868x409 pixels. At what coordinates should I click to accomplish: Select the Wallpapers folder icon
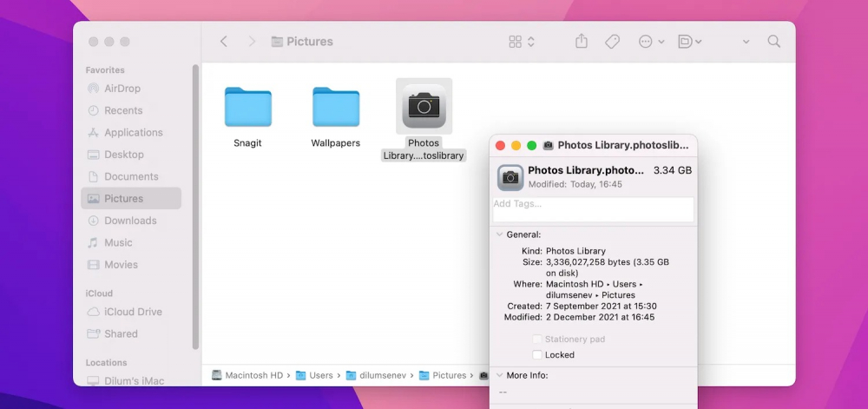pos(336,107)
